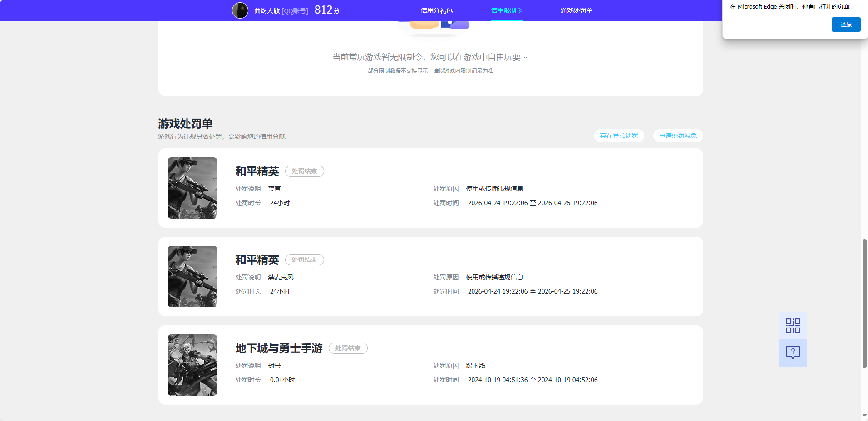Viewport: 868px width, 421px height.
Task: Click the 部分限制数据不支持显示 note
Action: (430, 71)
